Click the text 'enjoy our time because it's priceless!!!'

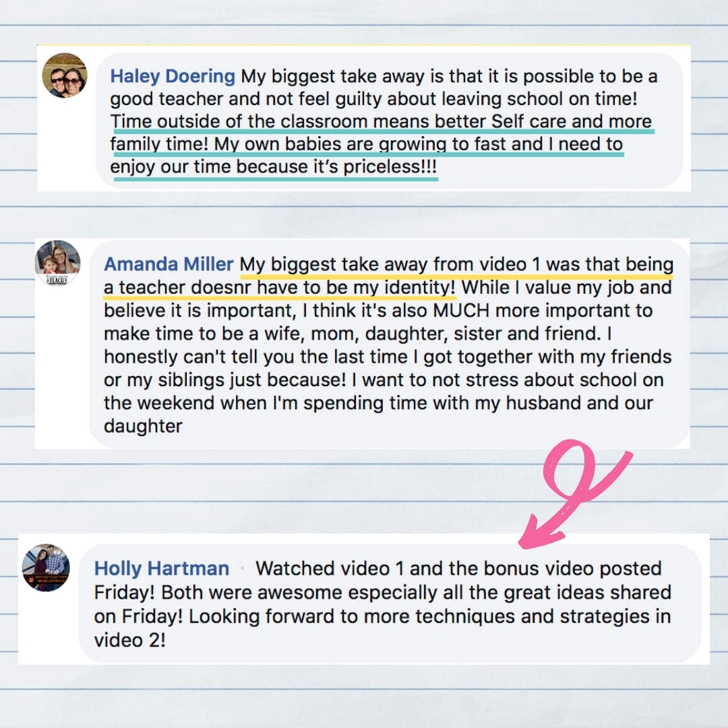[274, 166]
